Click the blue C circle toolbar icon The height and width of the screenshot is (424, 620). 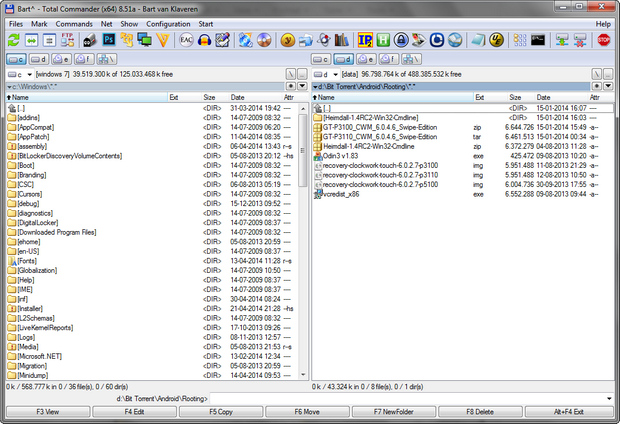point(437,40)
